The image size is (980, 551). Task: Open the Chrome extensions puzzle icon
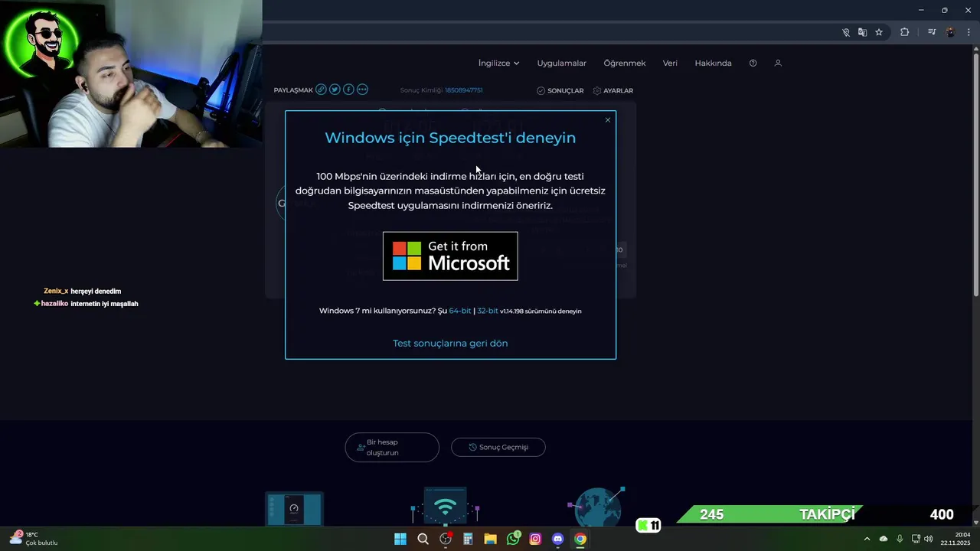pos(904,32)
